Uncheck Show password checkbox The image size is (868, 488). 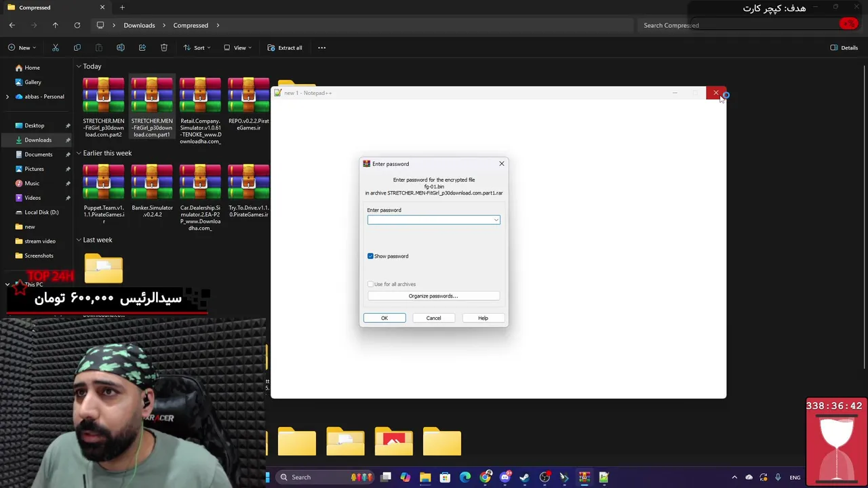tap(370, 256)
